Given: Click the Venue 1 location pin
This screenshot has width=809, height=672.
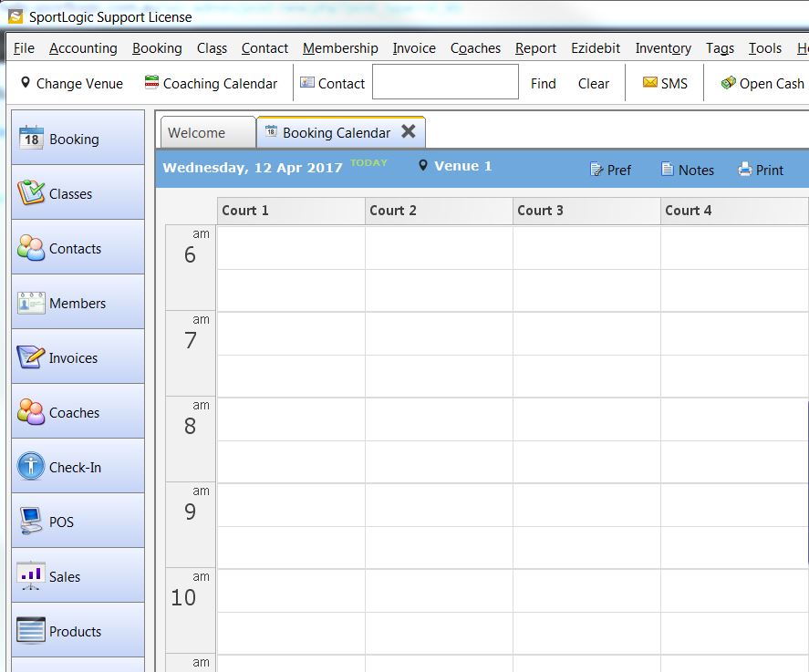Looking at the screenshot, I should click(x=423, y=166).
